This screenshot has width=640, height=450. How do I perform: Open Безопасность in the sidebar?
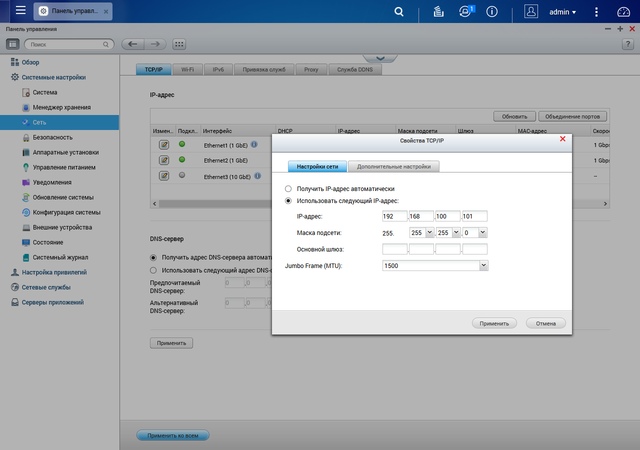coord(52,137)
